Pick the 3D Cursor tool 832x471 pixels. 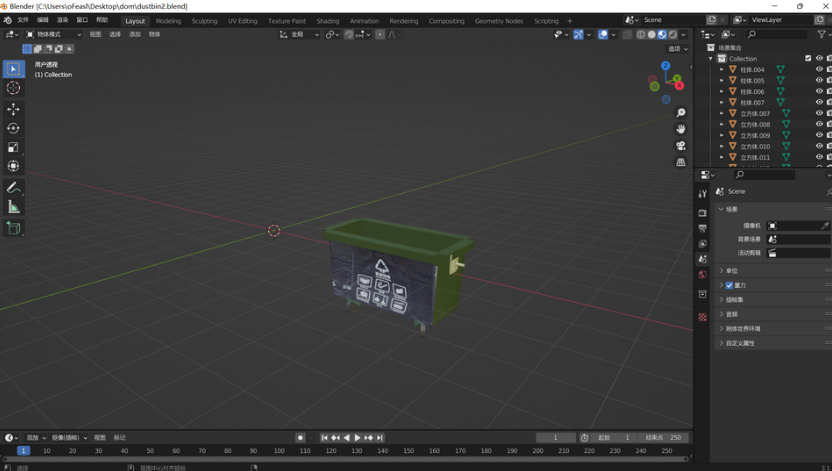point(13,88)
